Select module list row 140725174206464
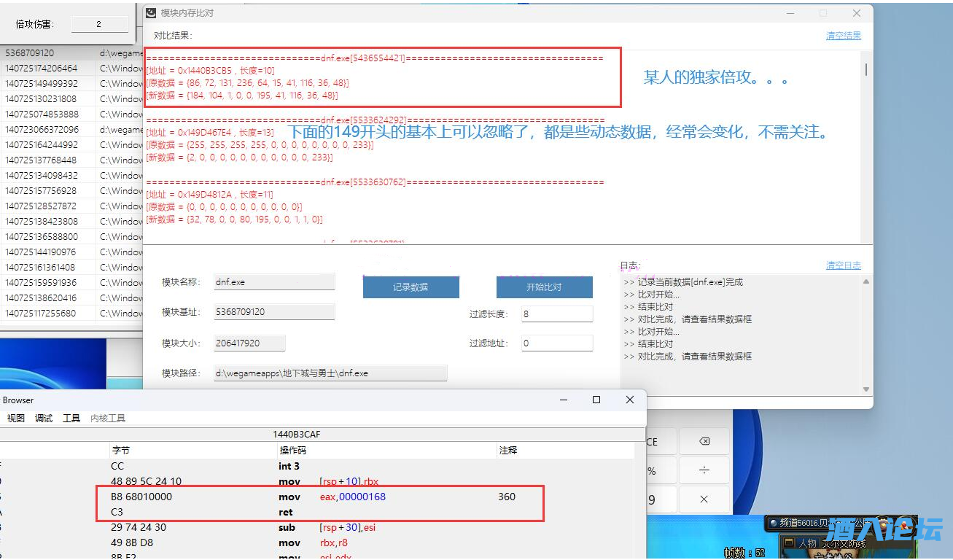 [71, 69]
